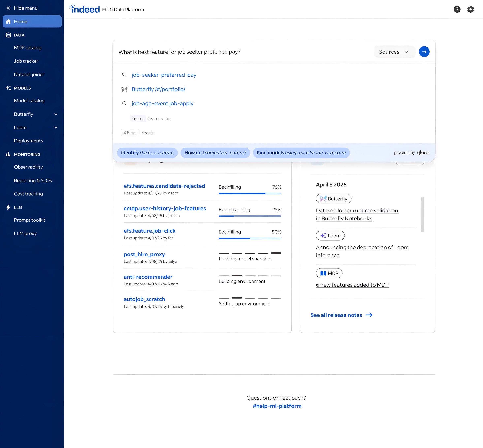Click search icon beside job-seeker-preferred-pay

click(x=124, y=75)
